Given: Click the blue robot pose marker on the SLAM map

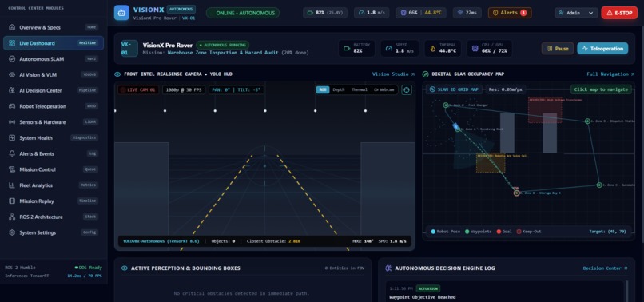Looking at the screenshot, I should (456, 126).
